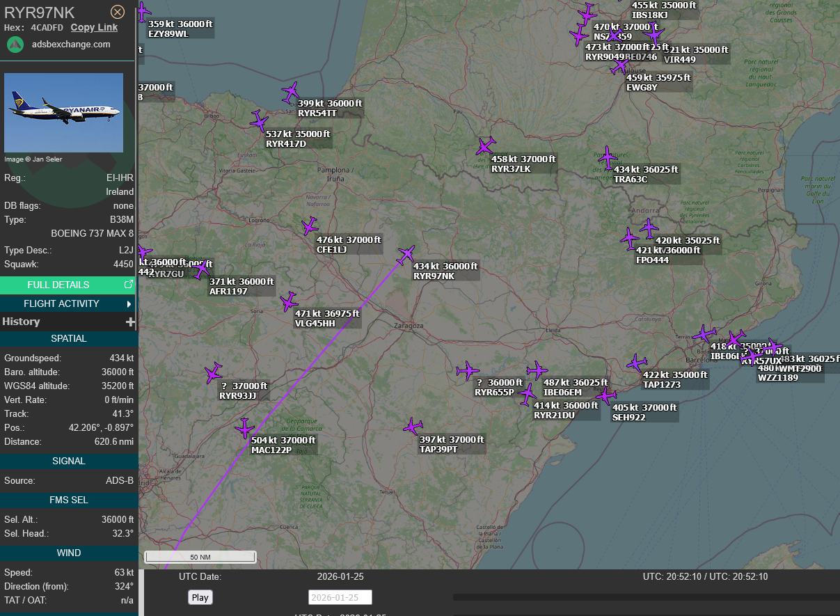This screenshot has height=616, width=840.
Task: Close the RYR97NK info panel
Action: click(118, 12)
